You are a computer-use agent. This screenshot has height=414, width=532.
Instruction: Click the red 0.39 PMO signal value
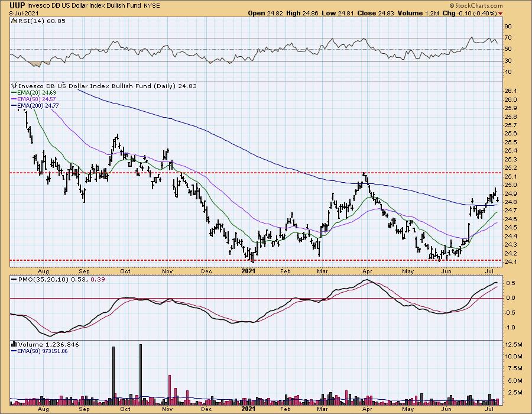click(98, 280)
